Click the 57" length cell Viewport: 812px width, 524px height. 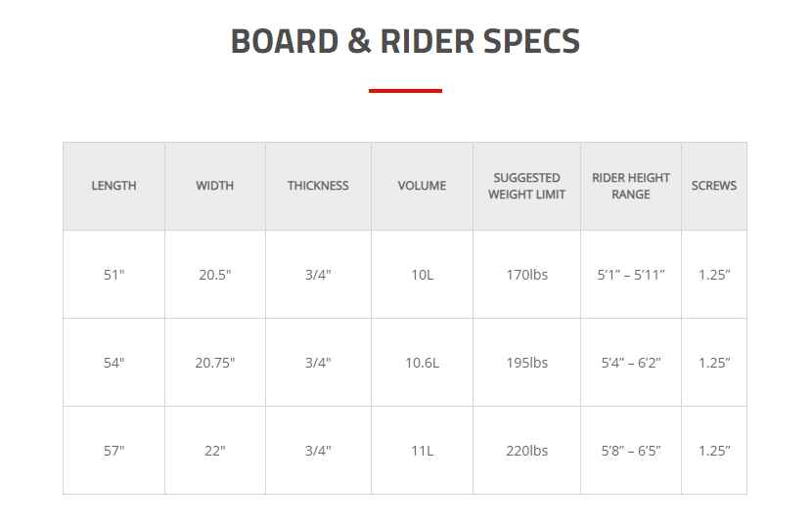(113, 451)
